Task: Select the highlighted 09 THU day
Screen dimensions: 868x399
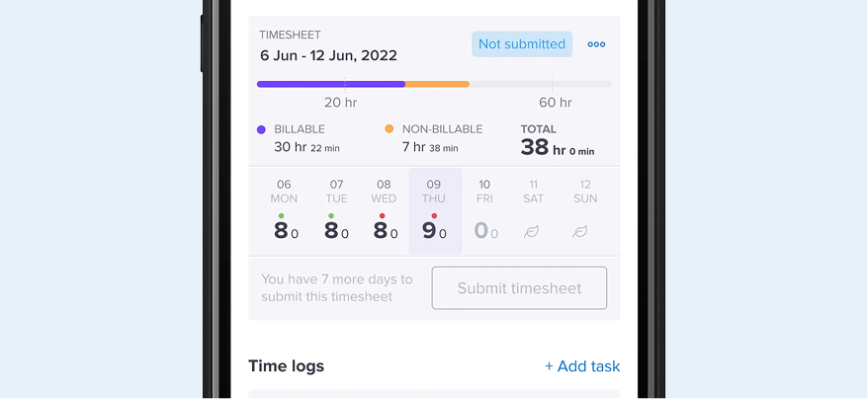Action: 434,210
